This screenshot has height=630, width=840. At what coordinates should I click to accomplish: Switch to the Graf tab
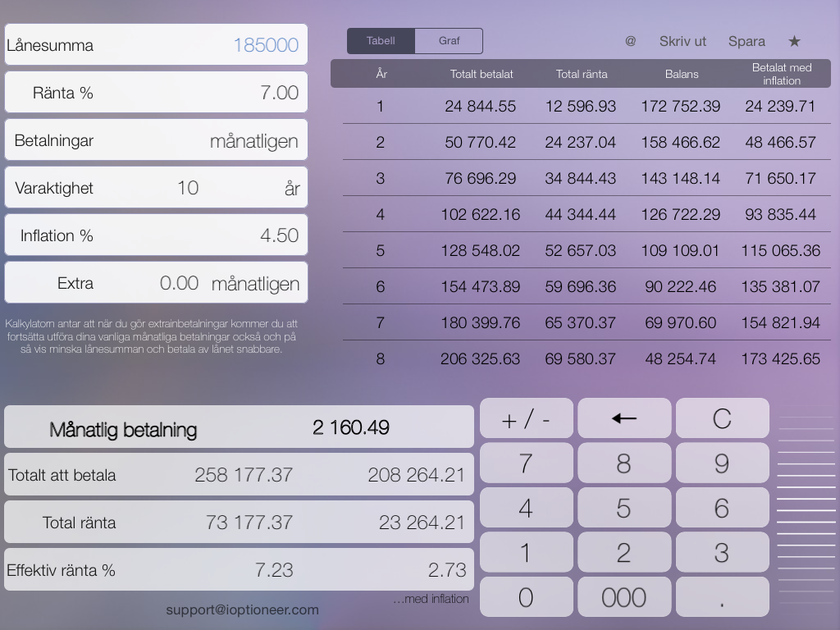[448, 40]
